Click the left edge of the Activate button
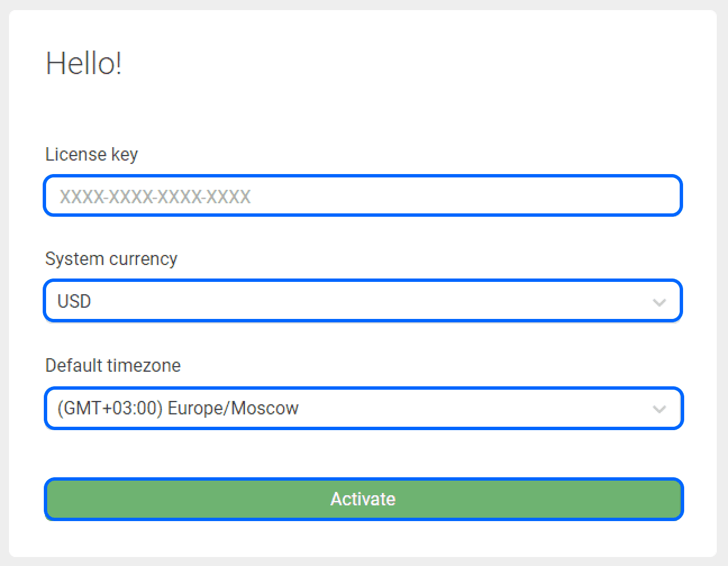 56,499
